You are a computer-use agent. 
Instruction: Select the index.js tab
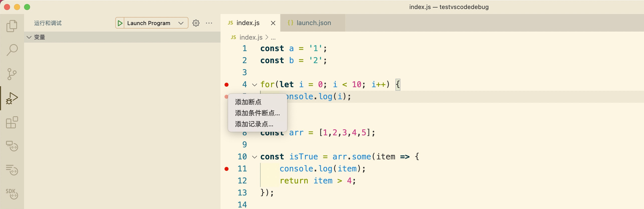pyautogui.click(x=250, y=23)
